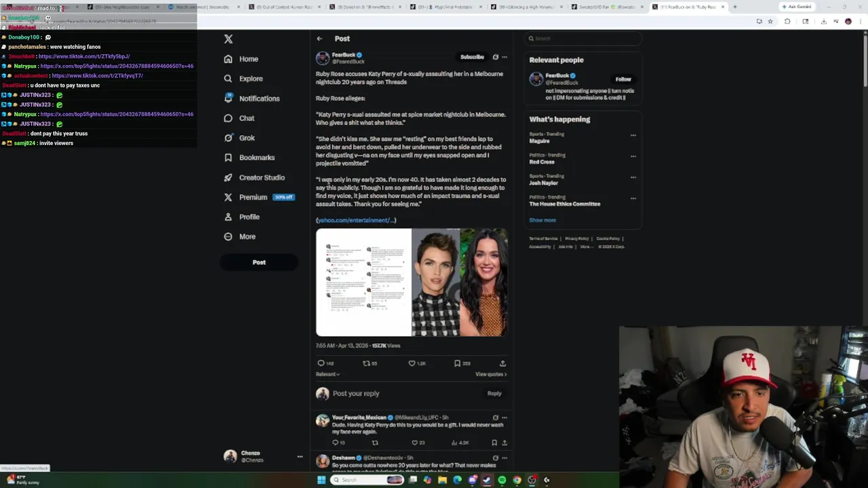Click View quotes
The height and width of the screenshot is (488, 868).
491,374
